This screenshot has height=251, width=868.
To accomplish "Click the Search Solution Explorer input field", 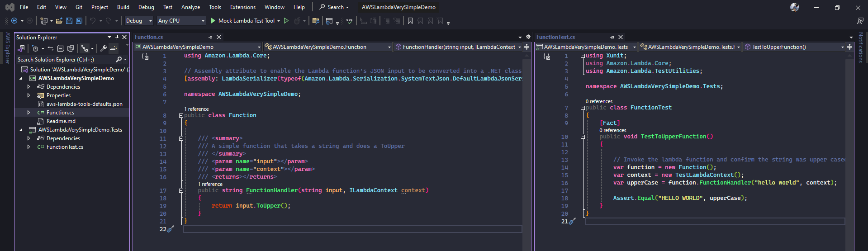I will coord(66,60).
